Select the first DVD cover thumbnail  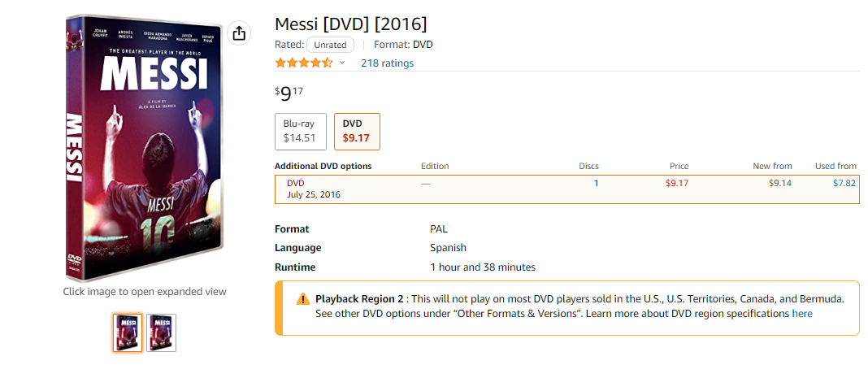(x=128, y=332)
